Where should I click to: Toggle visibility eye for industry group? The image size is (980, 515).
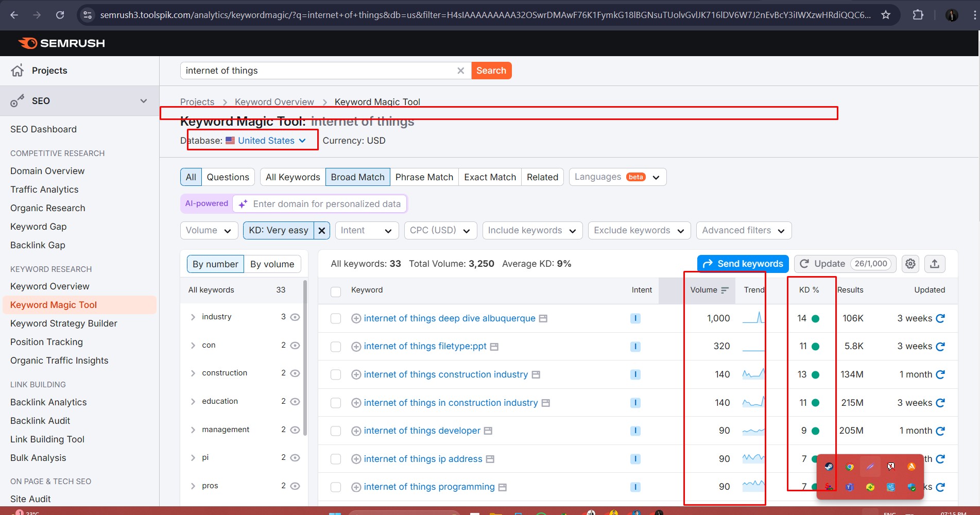(295, 317)
